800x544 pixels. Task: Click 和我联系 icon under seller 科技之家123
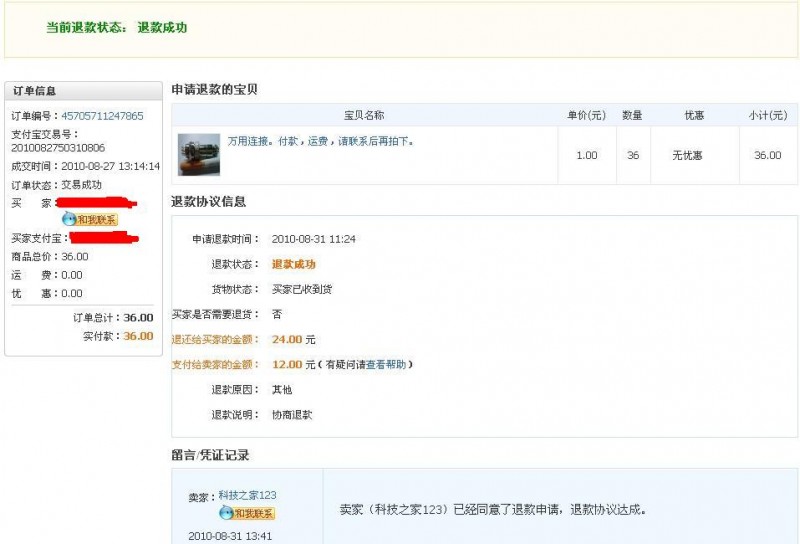point(246,513)
